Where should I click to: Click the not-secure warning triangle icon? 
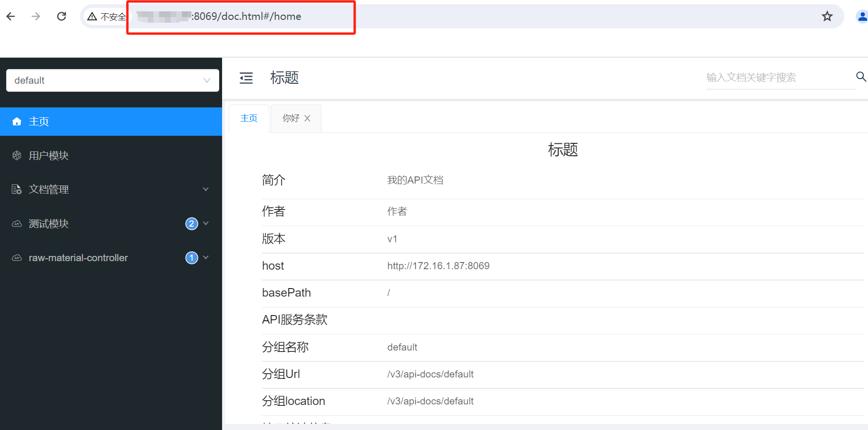click(92, 17)
